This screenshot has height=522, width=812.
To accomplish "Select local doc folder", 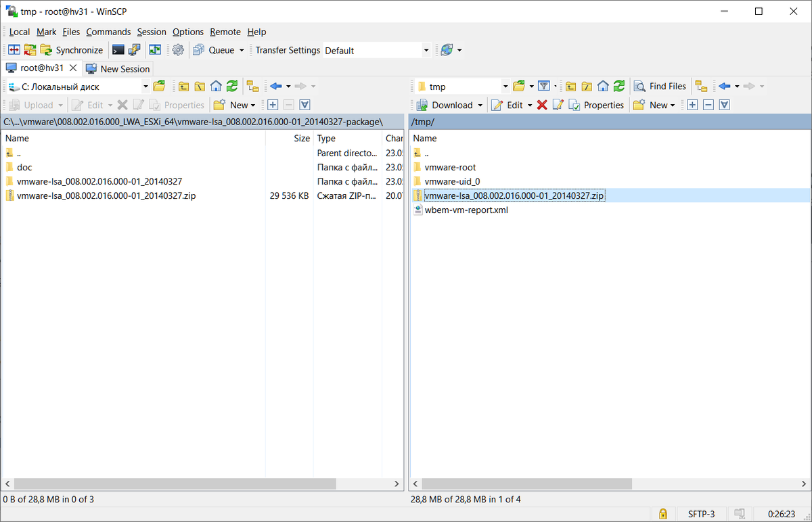I will click(x=24, y=167).
